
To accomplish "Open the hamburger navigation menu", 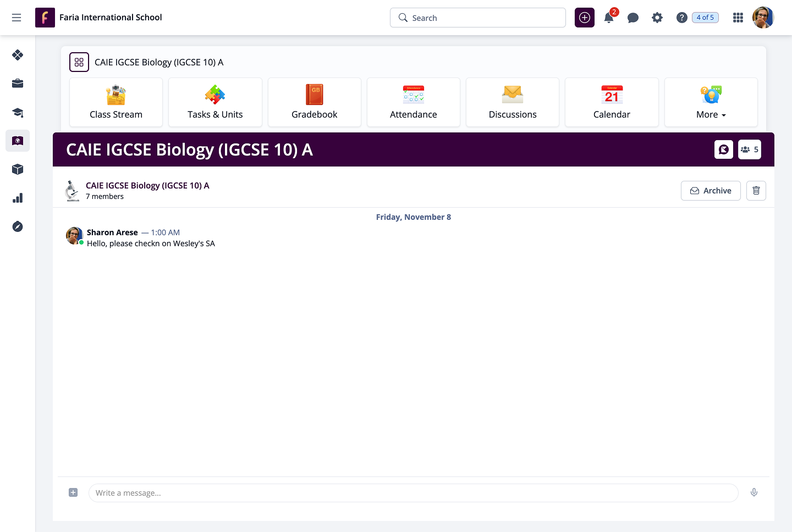I will (x=16, y=18).
